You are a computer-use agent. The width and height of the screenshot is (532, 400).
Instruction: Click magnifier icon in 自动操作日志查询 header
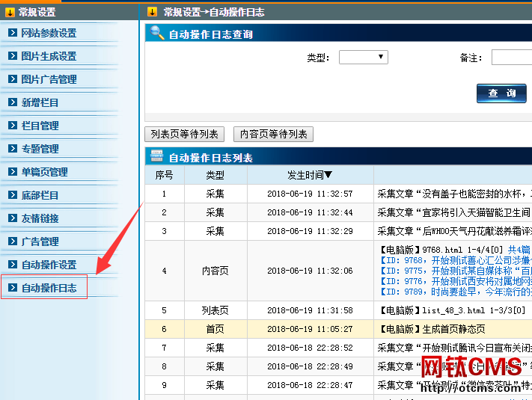157,33
